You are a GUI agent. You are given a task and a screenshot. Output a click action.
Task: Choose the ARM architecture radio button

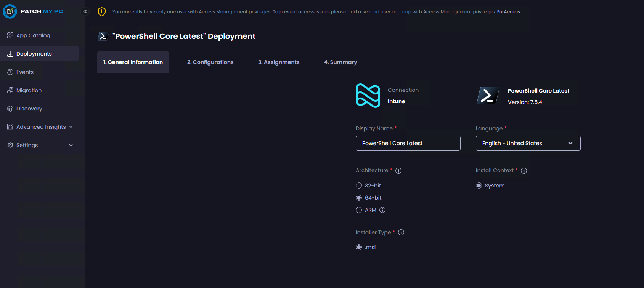(x=359, y=210)
